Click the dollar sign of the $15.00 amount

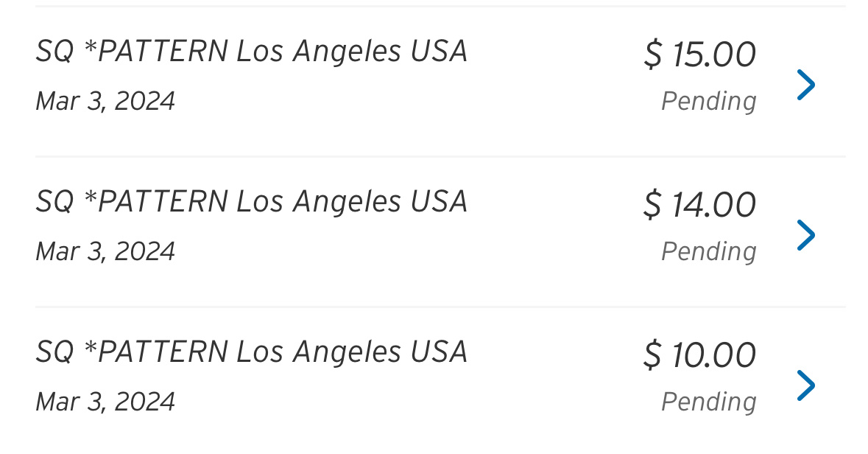click(653, 55)
